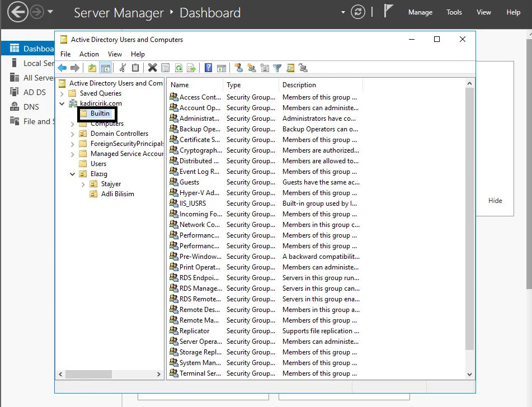Click tree pane horizontal scroll right arrow
Viewport: 532px width, 407px height.
tap(158, 374)
